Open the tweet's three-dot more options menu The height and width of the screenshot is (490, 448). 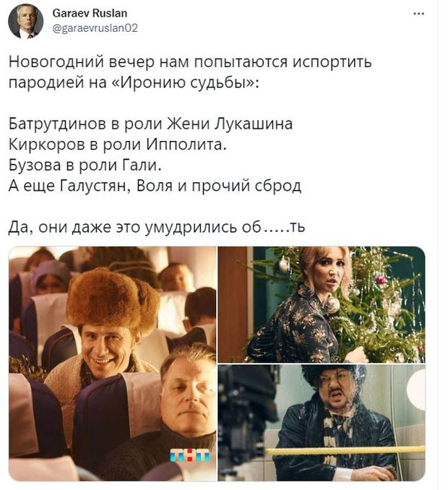pyautogui.click(x=418, y=14)
